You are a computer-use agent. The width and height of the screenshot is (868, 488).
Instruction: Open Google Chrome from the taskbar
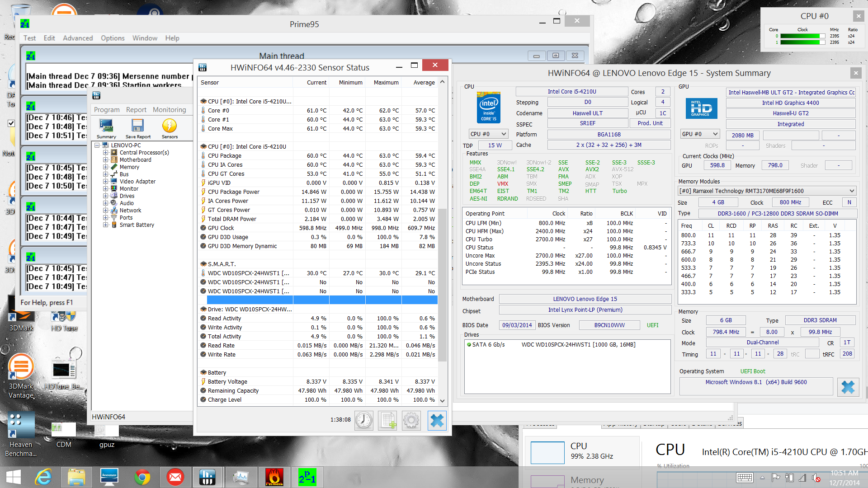pos(142,477)
